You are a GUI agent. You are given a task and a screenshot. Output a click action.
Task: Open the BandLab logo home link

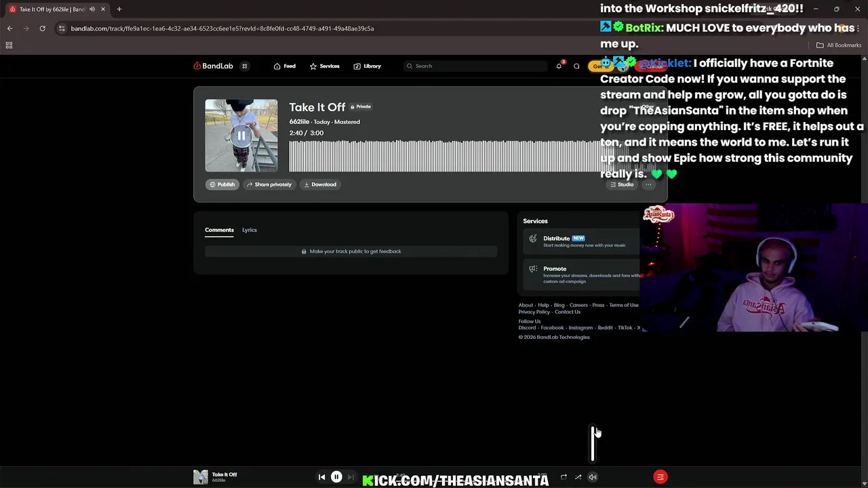pyautogui.click(x=213, y=66)
